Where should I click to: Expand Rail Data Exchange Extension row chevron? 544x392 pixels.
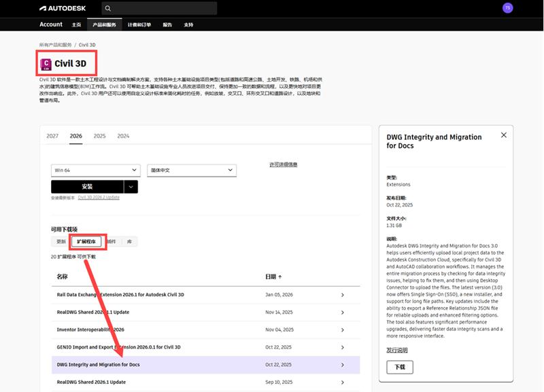click(x=343, y=295)
